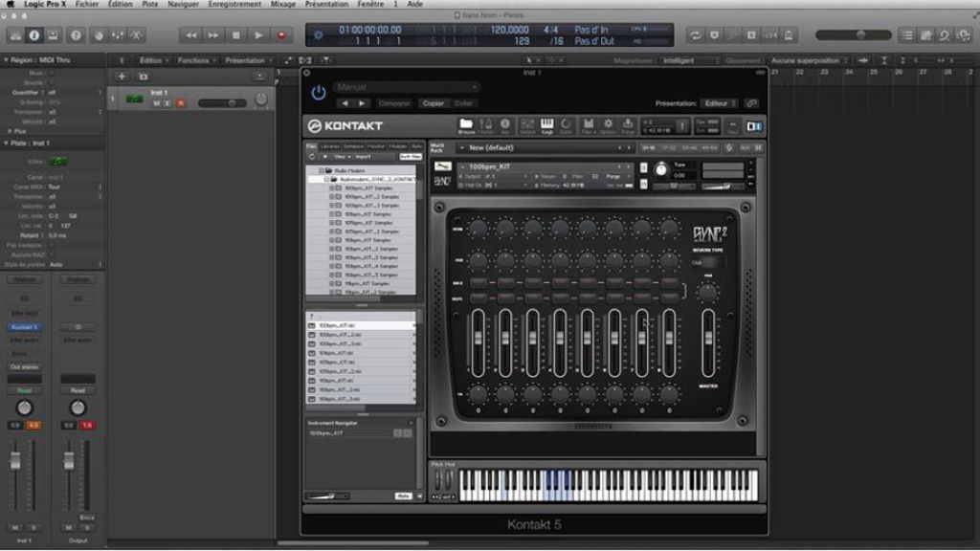Screen dimensions: 980x551
Task: Open the LCD display gear settings
Action: point(318,35)
